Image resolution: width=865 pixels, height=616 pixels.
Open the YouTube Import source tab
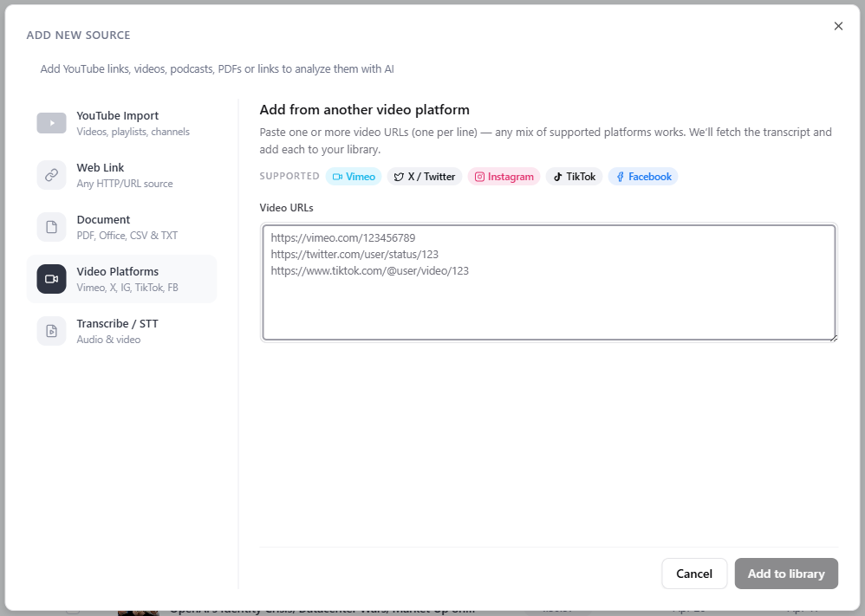click(x=122, y=123)
